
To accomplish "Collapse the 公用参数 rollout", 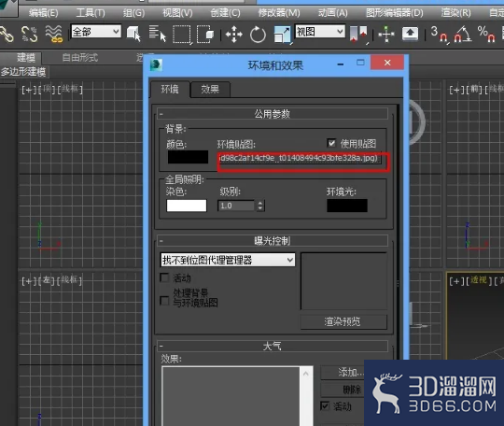I will pos(273,114).
